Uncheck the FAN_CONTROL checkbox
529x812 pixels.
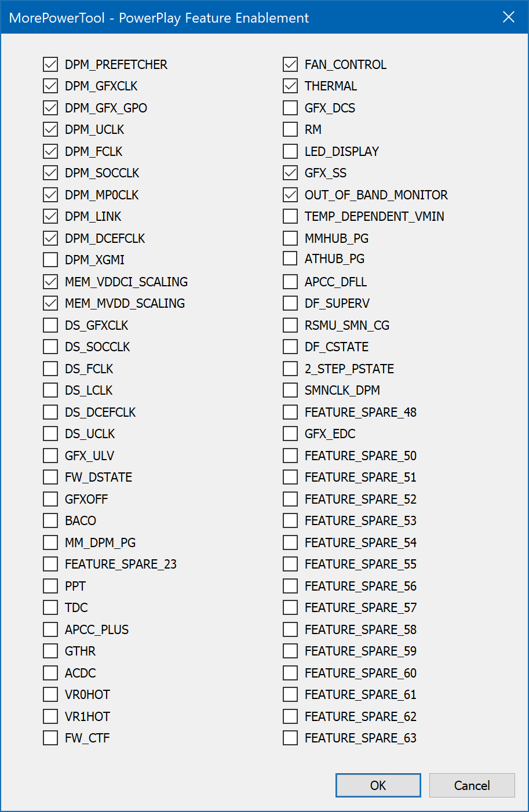coord(290,64)
